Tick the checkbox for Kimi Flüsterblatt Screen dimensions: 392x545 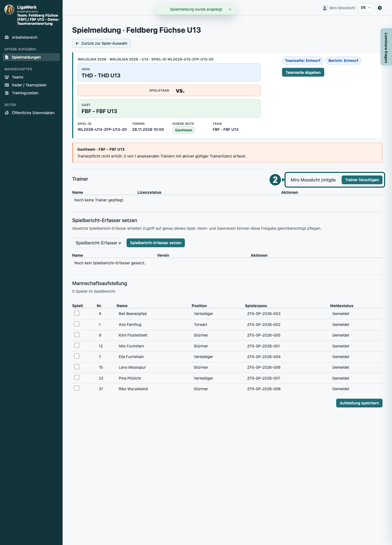pos(77,335)
